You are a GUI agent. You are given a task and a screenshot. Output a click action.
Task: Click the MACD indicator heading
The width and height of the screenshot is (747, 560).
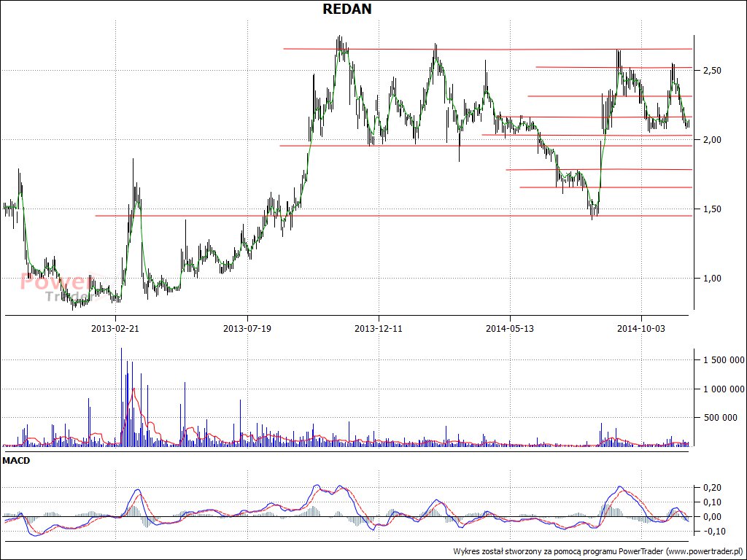(16, 461)
